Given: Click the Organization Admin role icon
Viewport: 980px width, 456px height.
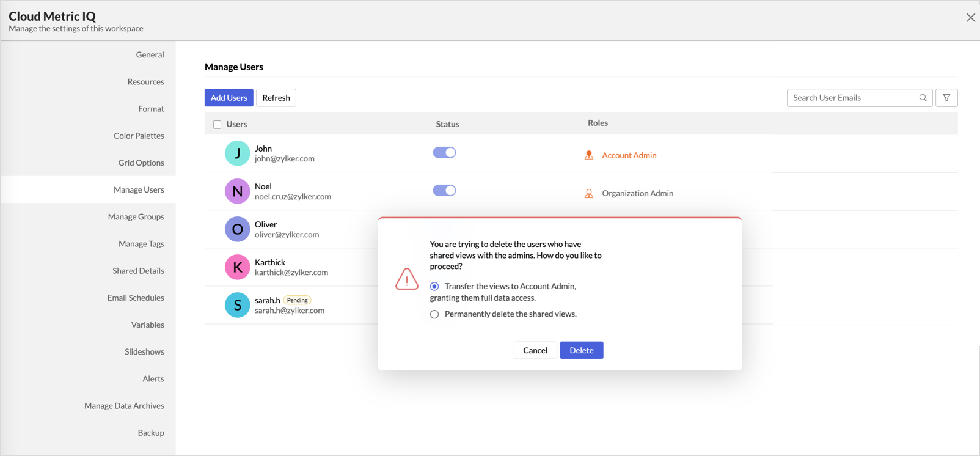Looking at the screenshot, I should pyautogui.click(x=589, y=193).
